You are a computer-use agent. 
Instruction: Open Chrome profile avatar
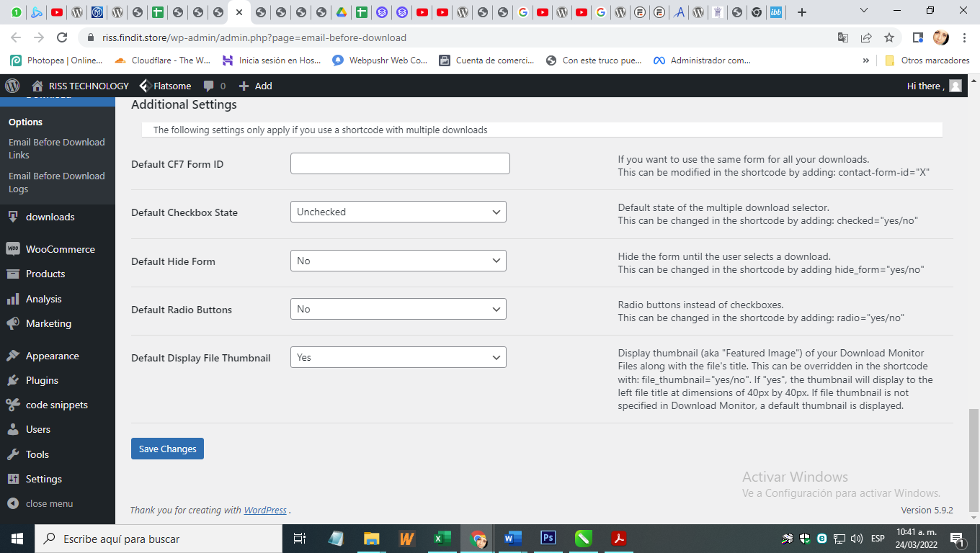(940, 37)
